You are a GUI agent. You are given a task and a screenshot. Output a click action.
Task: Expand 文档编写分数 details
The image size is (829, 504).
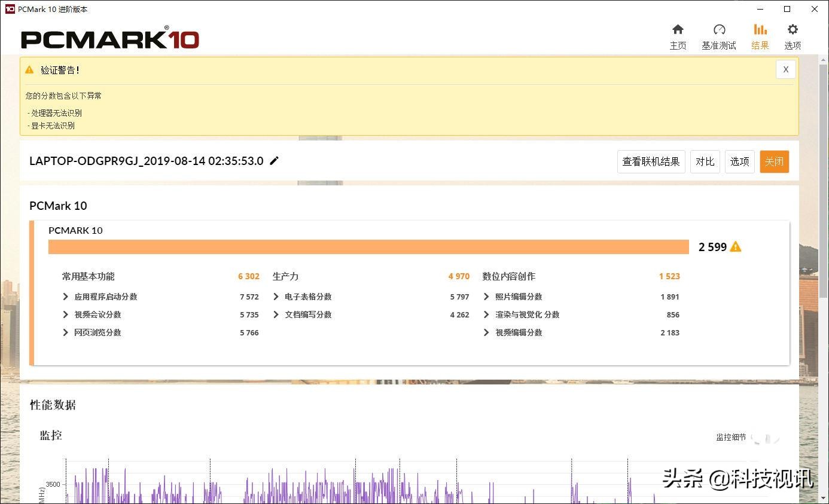coord(276,314)
